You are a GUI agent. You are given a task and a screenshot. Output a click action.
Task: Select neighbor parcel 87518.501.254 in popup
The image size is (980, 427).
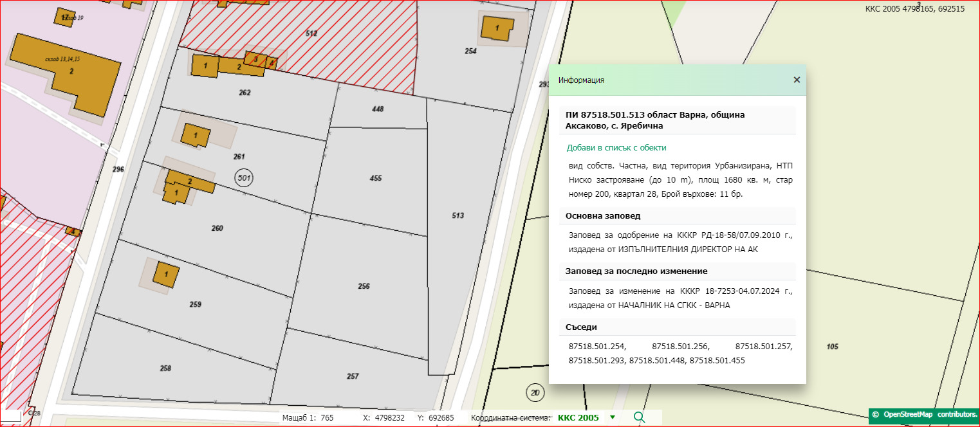coord(597,347)
